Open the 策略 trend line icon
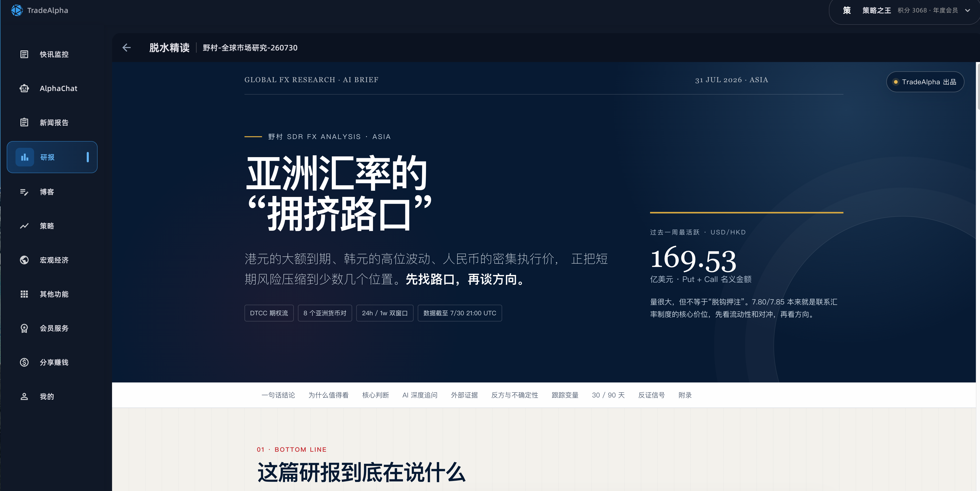The image size is (980, 491). (x=24, y=226)
